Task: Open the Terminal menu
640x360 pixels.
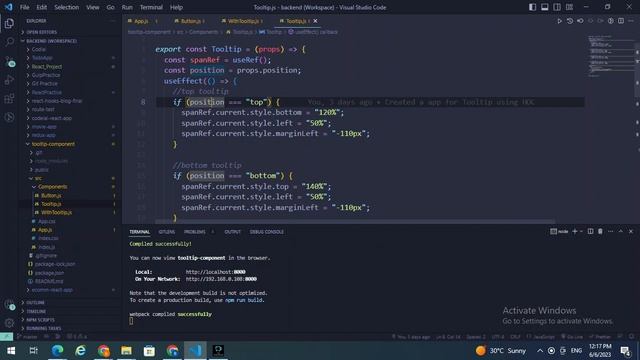Action: pyautogui.click(x=151, y=7)
